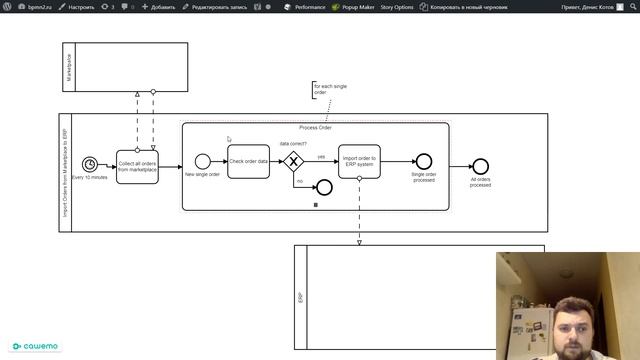The width and height of the screenshot is (640, 360).
Task: Click the Yoast SEO icon in the admin bar
Action: 258,7
